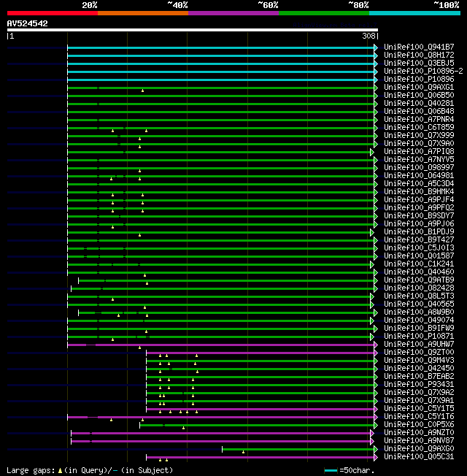Click the arrowhead beside UniRef100_A9NV87
The image size is (467, 476).
[x=371, y=440]
